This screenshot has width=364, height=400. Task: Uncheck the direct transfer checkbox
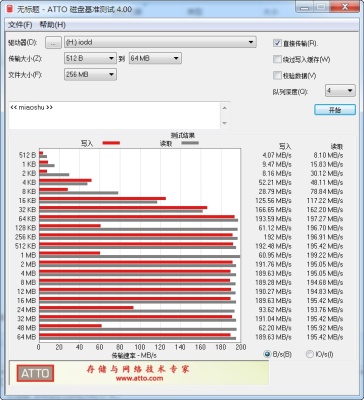coord(277,43)
